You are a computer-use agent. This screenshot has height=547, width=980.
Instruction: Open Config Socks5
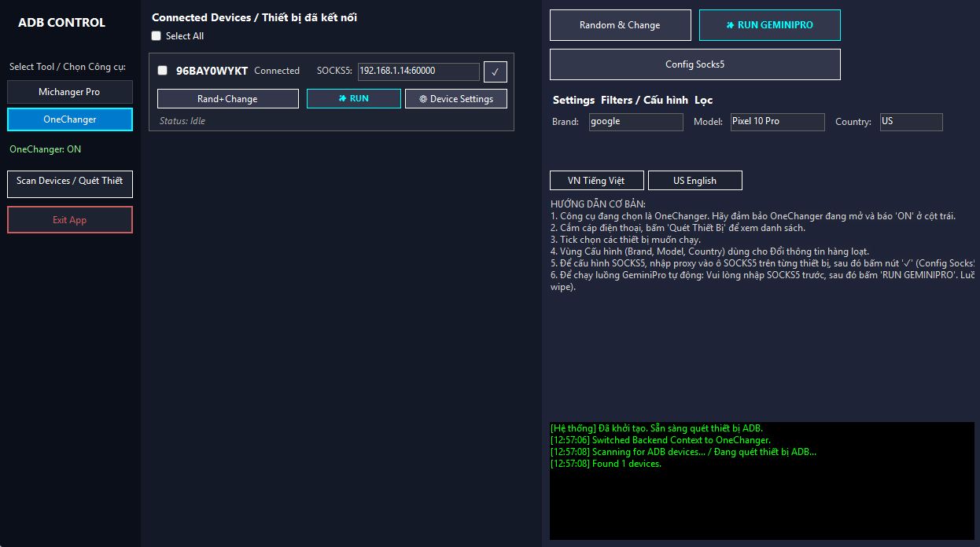[694, 64]
